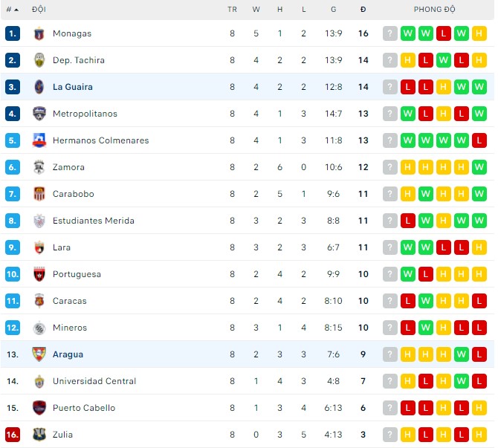Sort table by rank number column

point(13,10)
